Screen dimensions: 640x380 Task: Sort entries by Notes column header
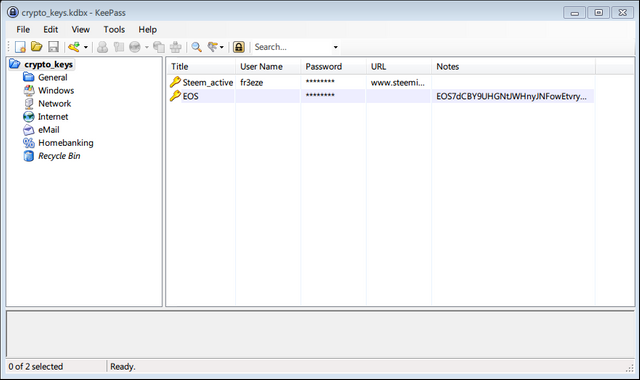(513, 67)
